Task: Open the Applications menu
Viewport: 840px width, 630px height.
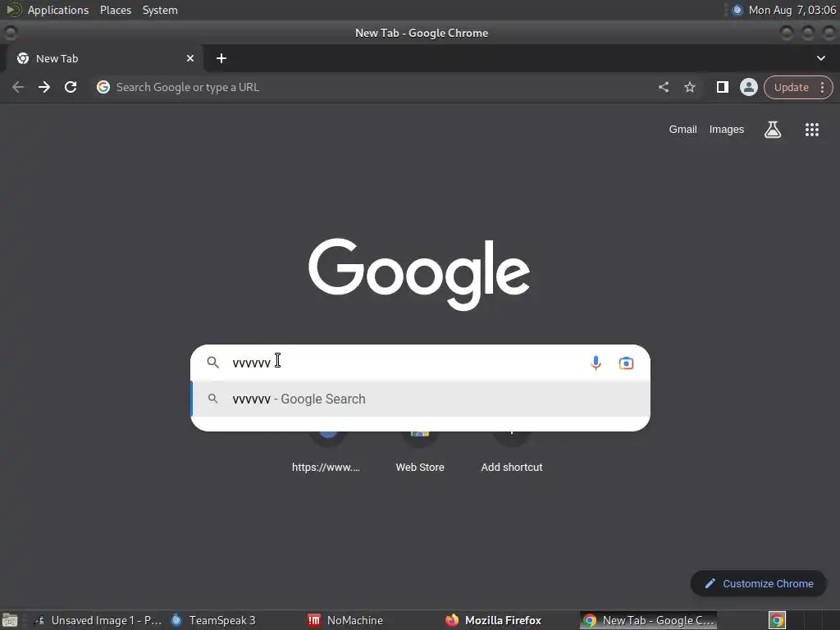Action: [58, 10]
